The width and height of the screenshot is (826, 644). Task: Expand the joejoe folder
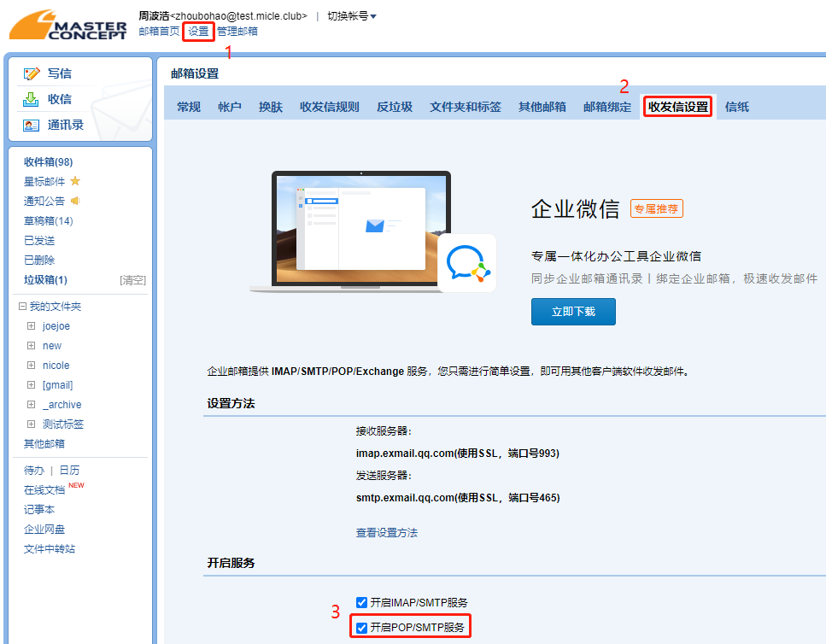[31, 326]
